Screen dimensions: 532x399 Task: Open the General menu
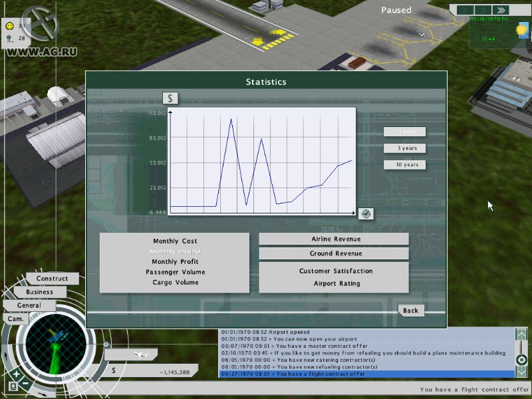point(29,306)
